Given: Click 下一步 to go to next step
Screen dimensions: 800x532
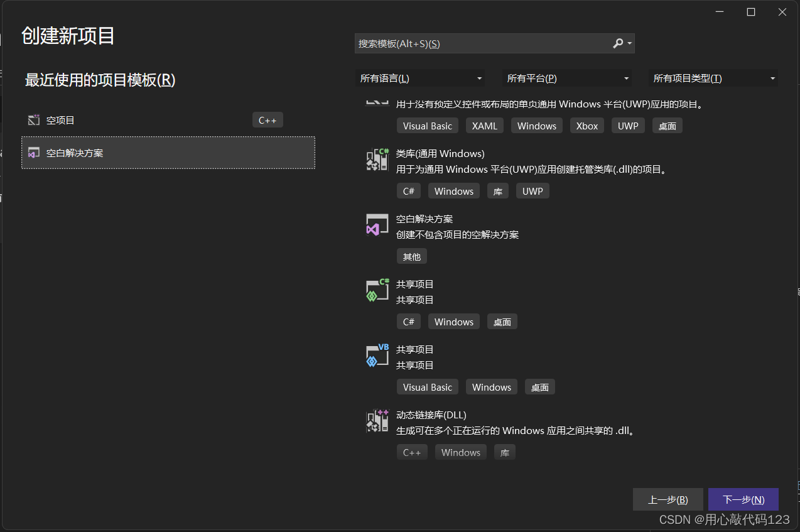Looking at the screenshot, I should (x=743, y=500).
